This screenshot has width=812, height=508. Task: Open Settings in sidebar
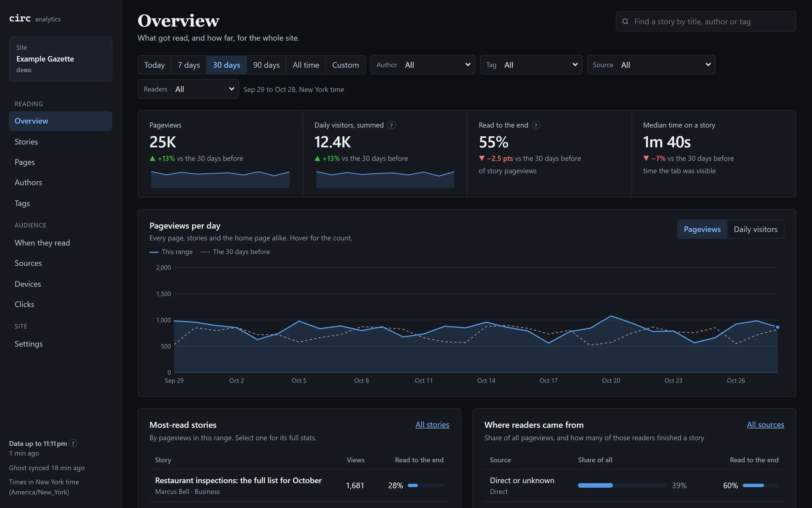tap(60, 344)
